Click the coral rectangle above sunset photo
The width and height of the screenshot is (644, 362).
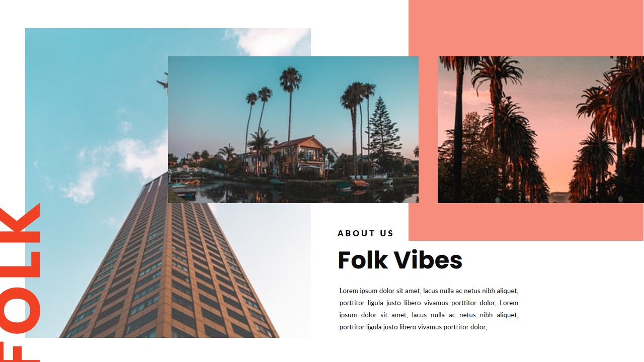[x=526, y=28]
